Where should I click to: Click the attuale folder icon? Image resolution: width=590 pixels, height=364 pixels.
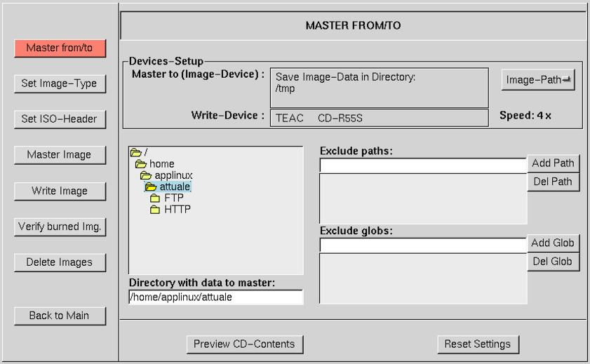[151, 187]
